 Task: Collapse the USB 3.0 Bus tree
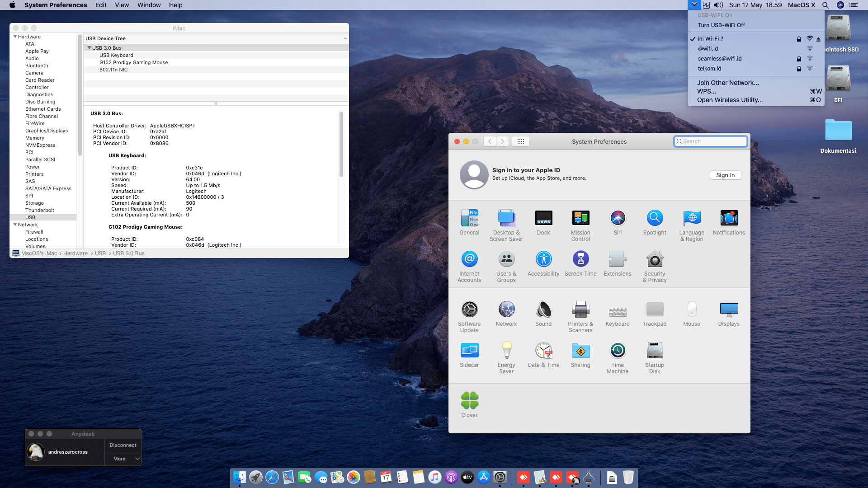click(x=89, y=48)
